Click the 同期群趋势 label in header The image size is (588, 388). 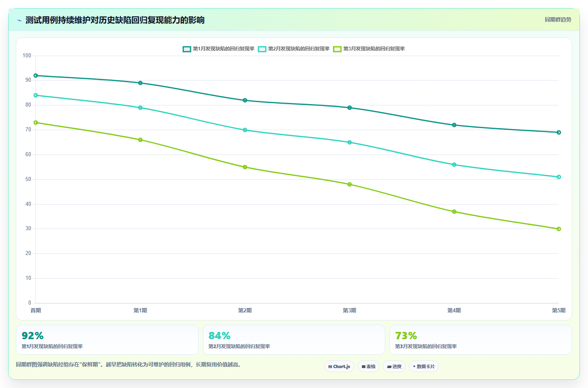pos(558,20)
